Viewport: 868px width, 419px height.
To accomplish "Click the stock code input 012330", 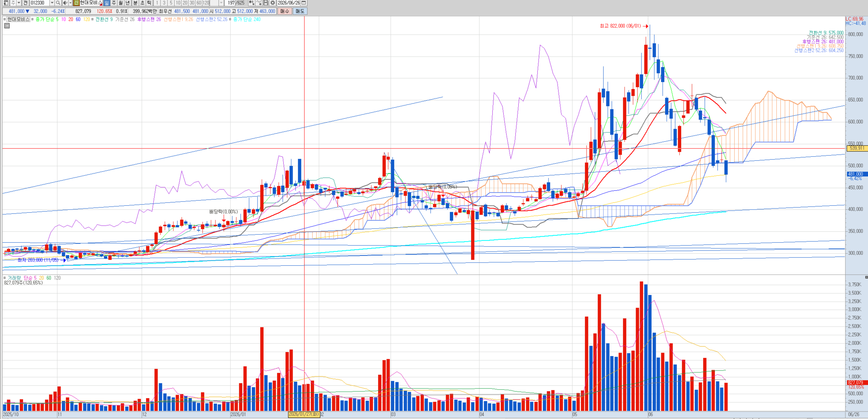I will 40,3.
